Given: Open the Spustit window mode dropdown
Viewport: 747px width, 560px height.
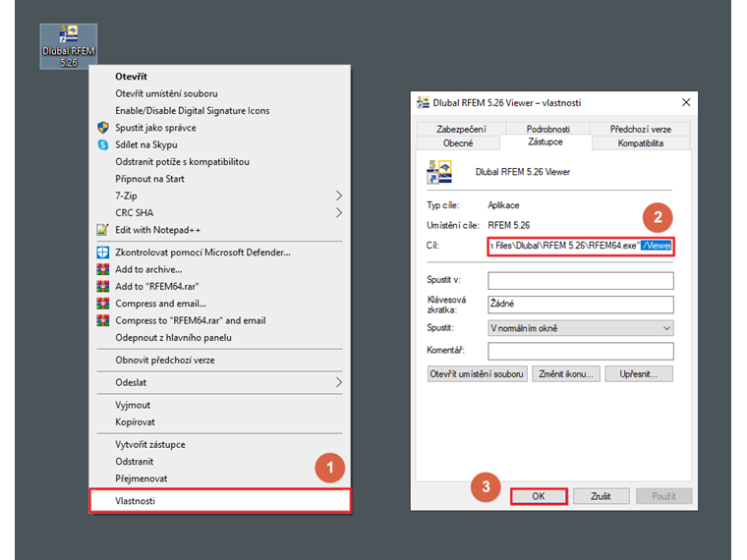Looking at the screenshot, I should point(581,328).
